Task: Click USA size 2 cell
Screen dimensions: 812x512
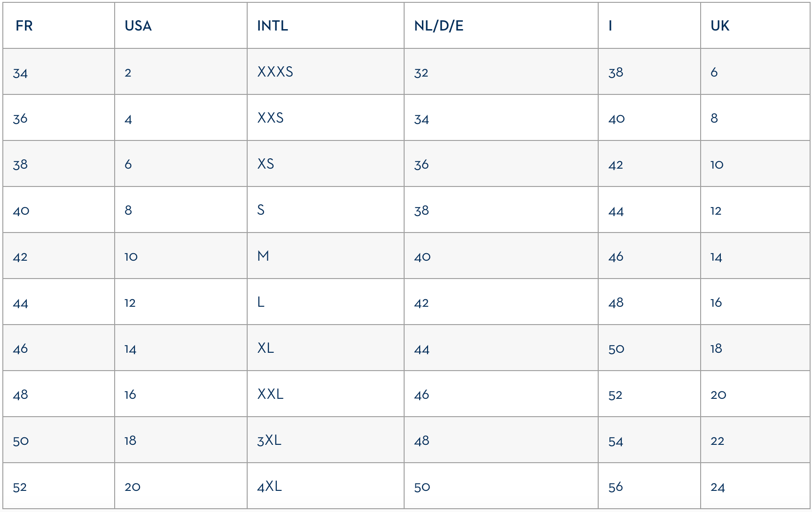Action: click(128, 73)
